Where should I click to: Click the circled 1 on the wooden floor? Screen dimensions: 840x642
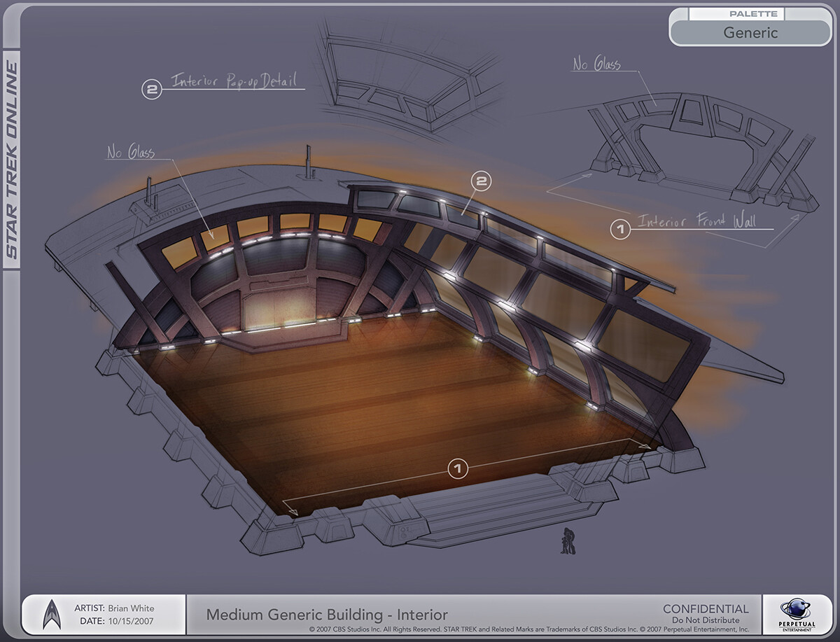pos(457,468)
